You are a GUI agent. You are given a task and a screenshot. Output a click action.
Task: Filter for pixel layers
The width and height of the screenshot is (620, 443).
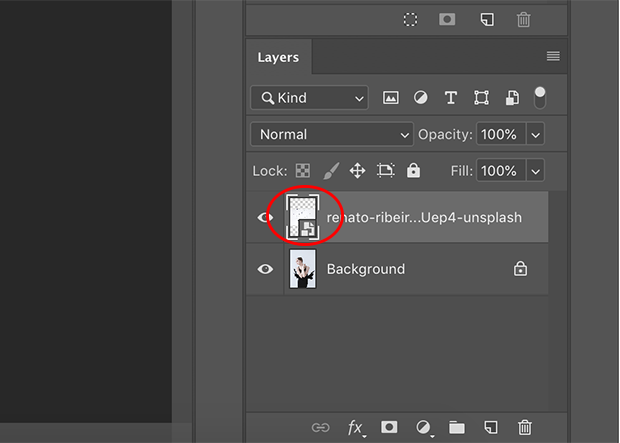391,98
